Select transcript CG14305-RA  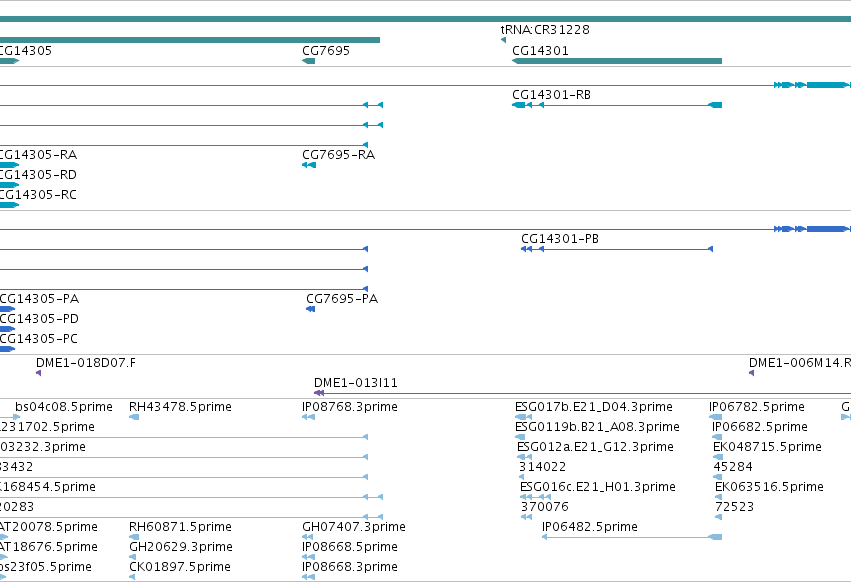tap(38, 155)
